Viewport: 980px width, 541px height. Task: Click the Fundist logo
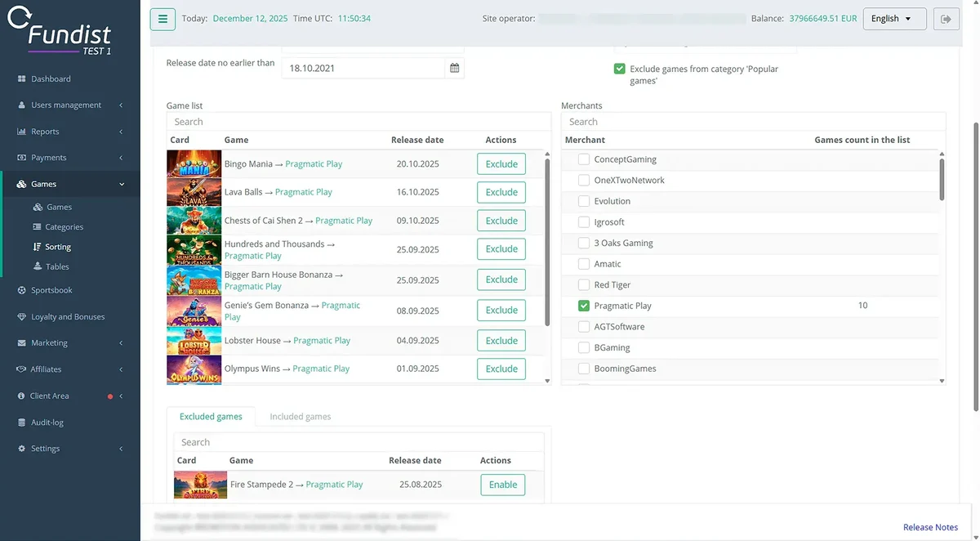61,29
